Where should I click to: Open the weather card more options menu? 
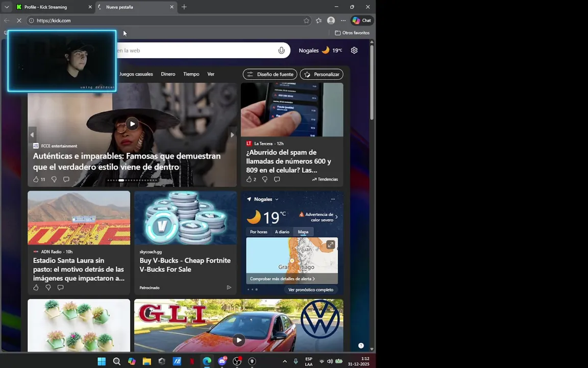pyautogui.click(x=333, y=199)
